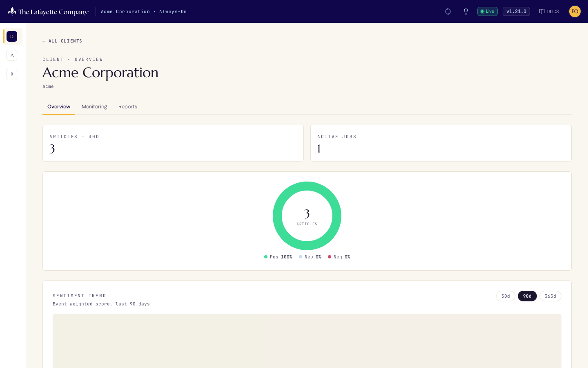Open the EO user avatar menu
The height and width of the screenshot is (368, 588).
[575, 11]
